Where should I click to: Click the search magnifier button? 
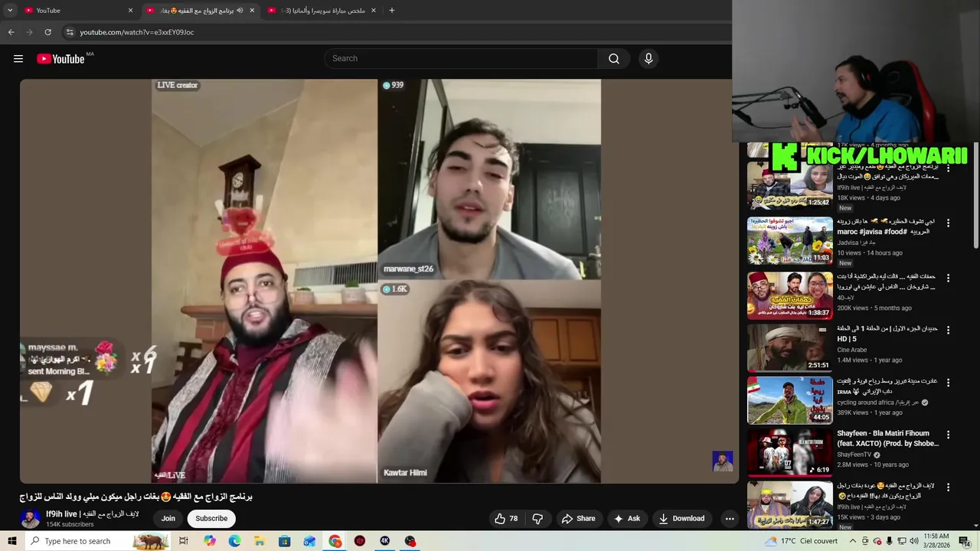click(614, 59)
